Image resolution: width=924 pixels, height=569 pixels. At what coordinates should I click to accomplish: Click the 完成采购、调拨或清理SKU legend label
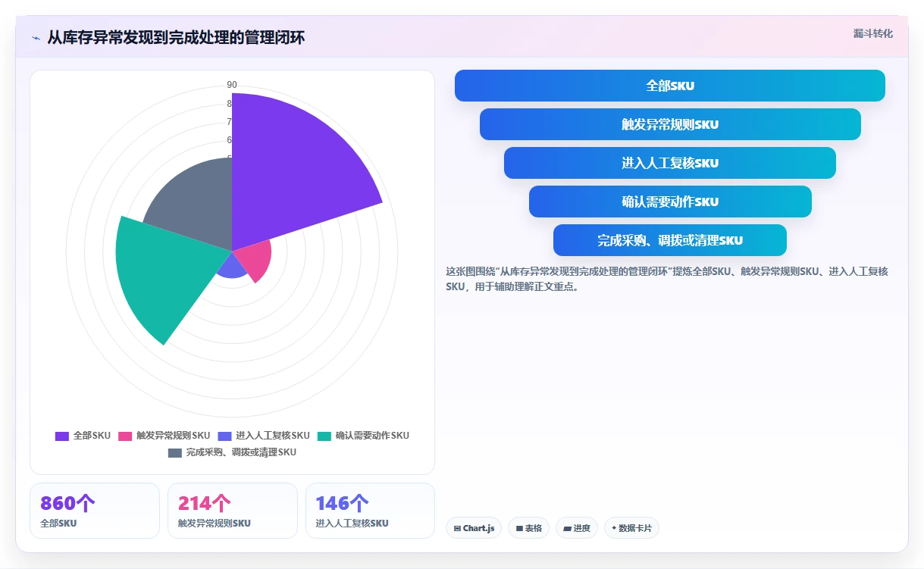point(241,452)
